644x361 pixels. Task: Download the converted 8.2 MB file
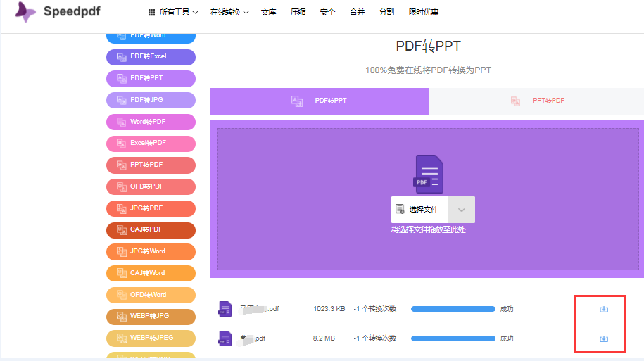[603, 338]
